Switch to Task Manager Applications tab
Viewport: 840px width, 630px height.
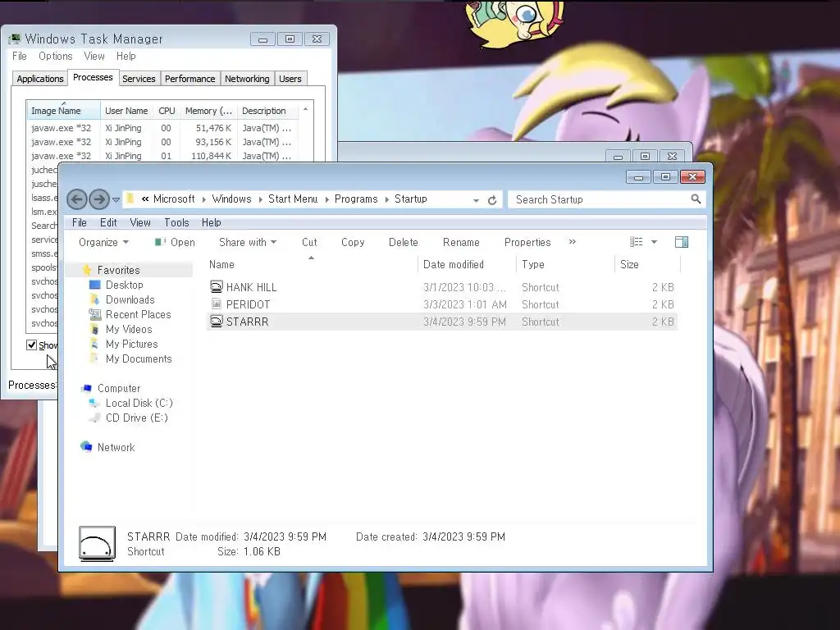[40, 79]
